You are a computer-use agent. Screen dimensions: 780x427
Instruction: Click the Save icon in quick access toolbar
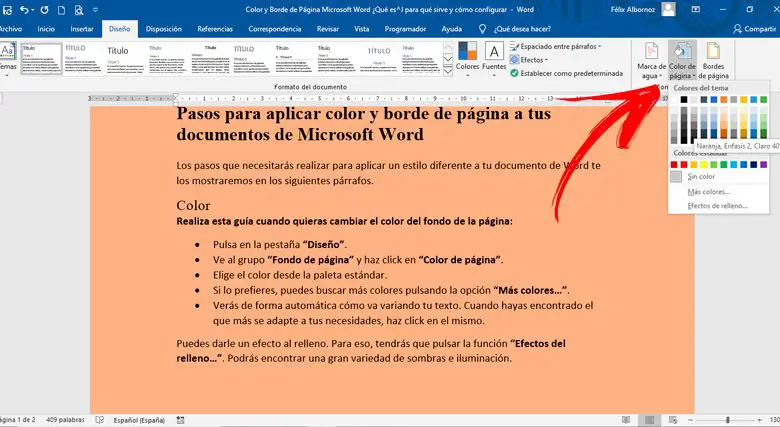click(7, 10)
